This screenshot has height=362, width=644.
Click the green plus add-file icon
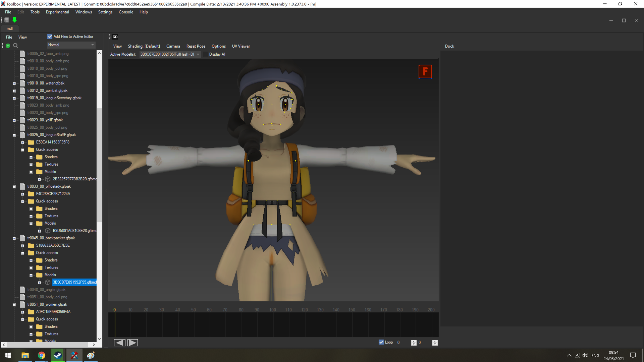[8, 46]
